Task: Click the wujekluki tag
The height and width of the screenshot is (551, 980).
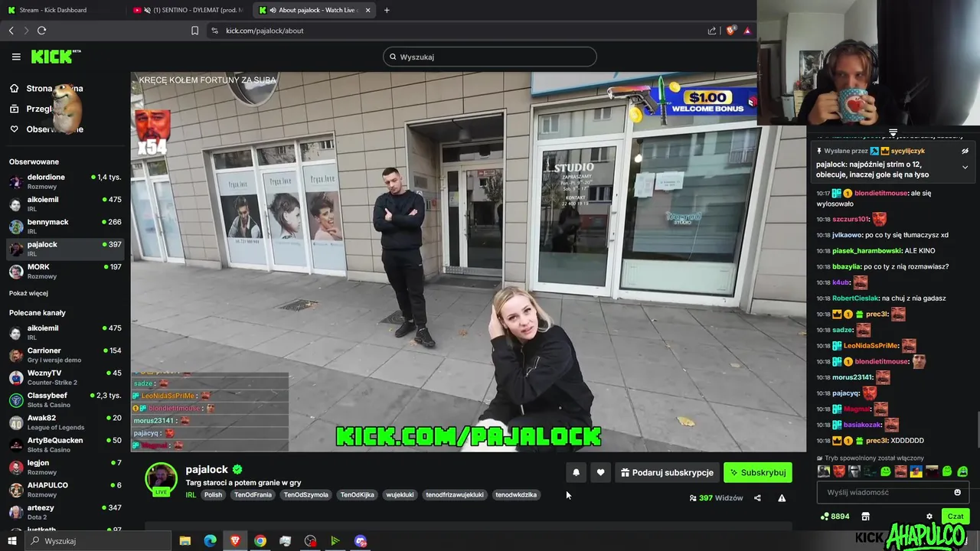Action: 400,495
